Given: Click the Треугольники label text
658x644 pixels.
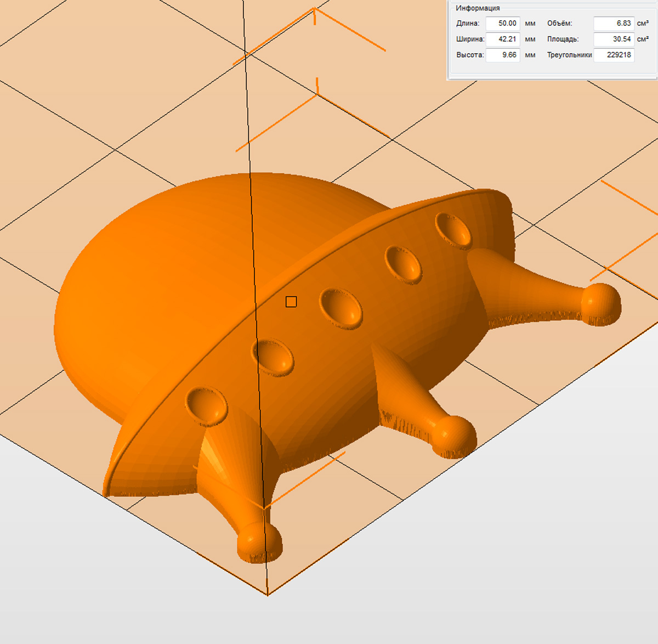Looking at the screenshot, I should pos(569,55).
